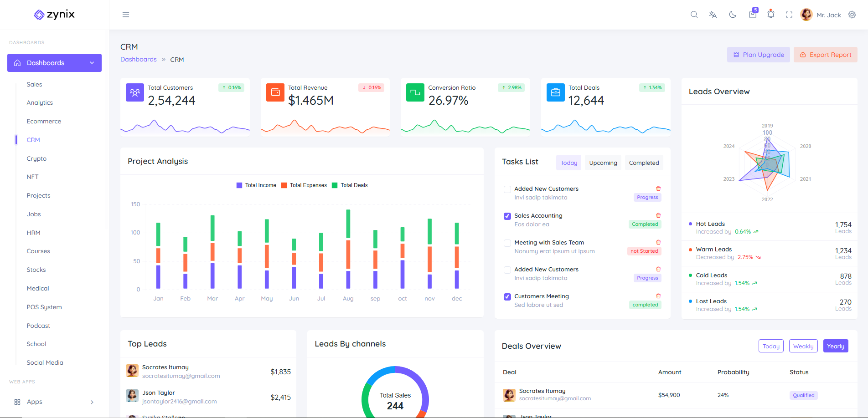This screenshot has width=868, height=418.
Task: Open Social Media in the sidebar
Action: [45, 362]
